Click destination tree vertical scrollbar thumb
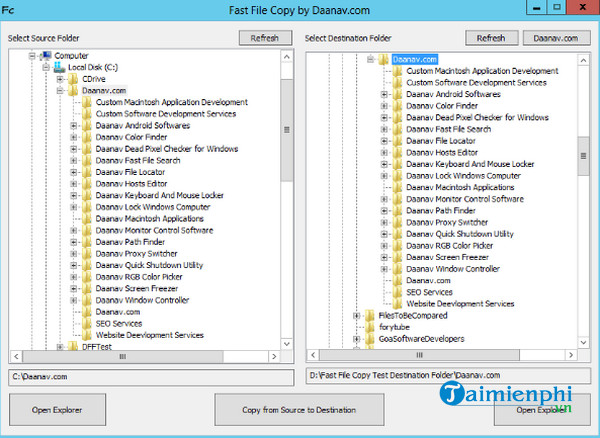This screenshot has width=600, height=438. [x=583, y=156]
